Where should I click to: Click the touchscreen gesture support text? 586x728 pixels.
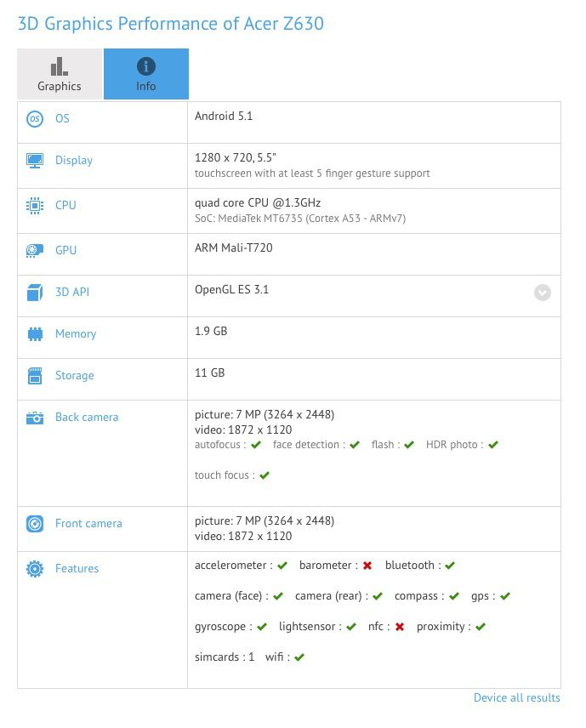click(x=312, y=173)
